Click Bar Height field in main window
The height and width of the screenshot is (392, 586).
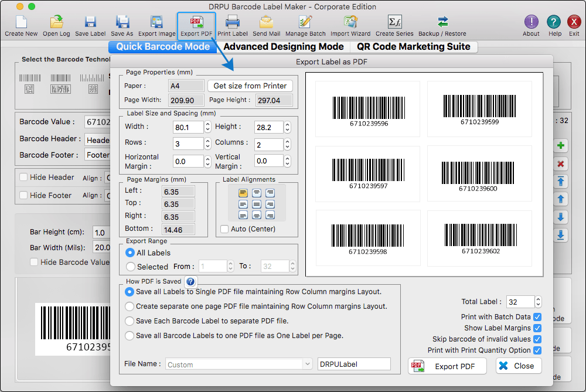coord(101,233)
